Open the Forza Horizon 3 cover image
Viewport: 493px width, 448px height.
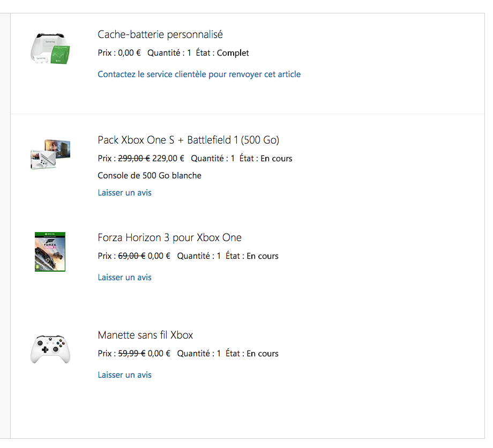50,251
